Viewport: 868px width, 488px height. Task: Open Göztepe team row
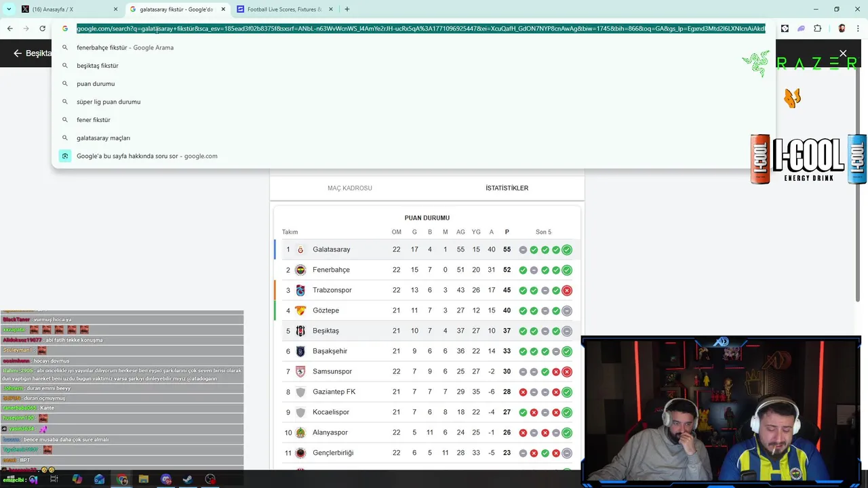tap(427, 310)
